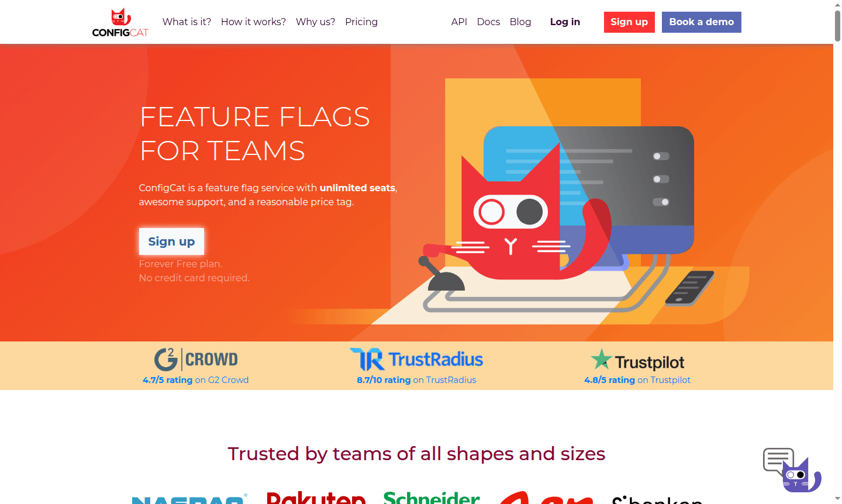Open the What is it? menu item
This screenshot has width=842, height=504.
[x=187, y=22]
